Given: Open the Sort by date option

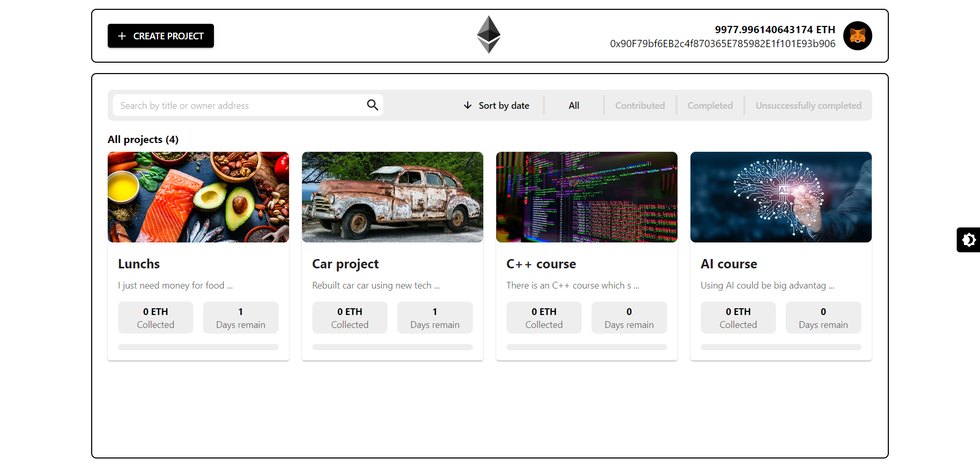Looking at the screenshot, I should 503,106.
